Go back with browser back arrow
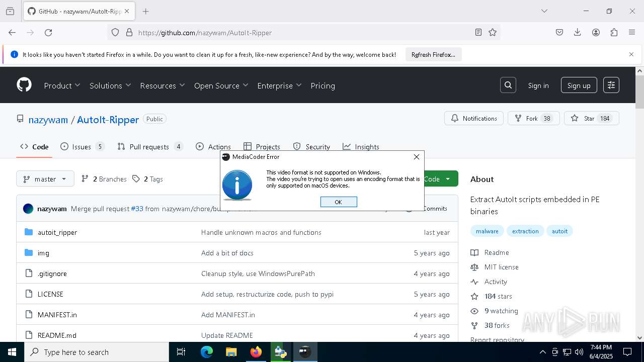 12,32
